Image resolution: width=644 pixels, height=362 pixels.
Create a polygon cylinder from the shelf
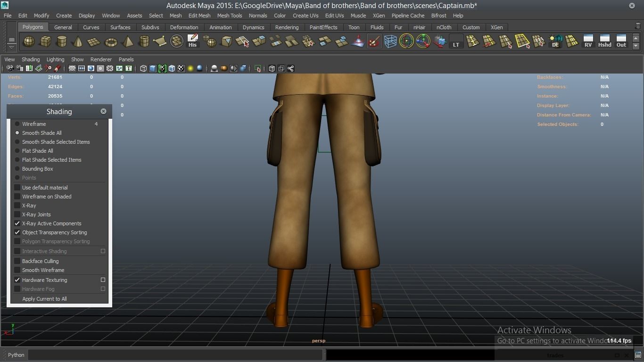(x=61, y=41)
